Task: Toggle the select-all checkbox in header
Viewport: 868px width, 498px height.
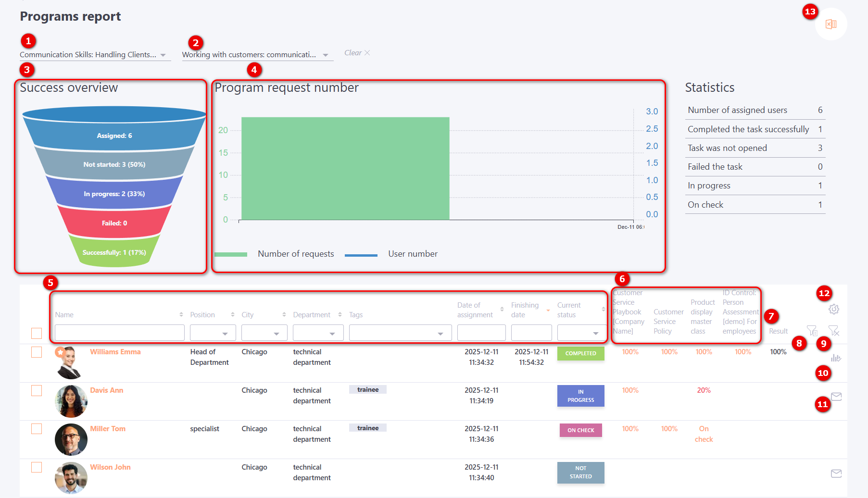Action: [37, 333]
